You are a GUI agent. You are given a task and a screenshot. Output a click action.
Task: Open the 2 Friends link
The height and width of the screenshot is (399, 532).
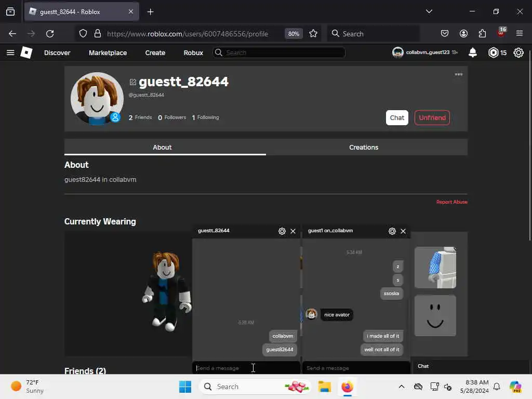pyautogui.click(x=140, y=117)
